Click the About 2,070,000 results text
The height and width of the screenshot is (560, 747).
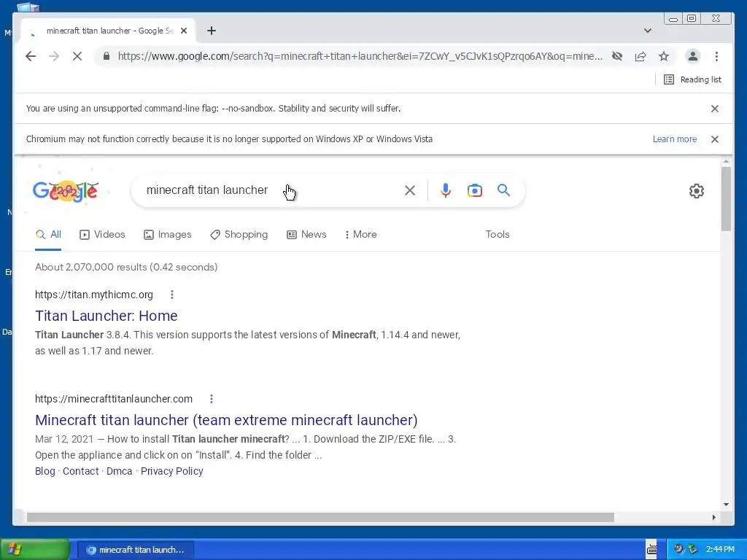126,267
